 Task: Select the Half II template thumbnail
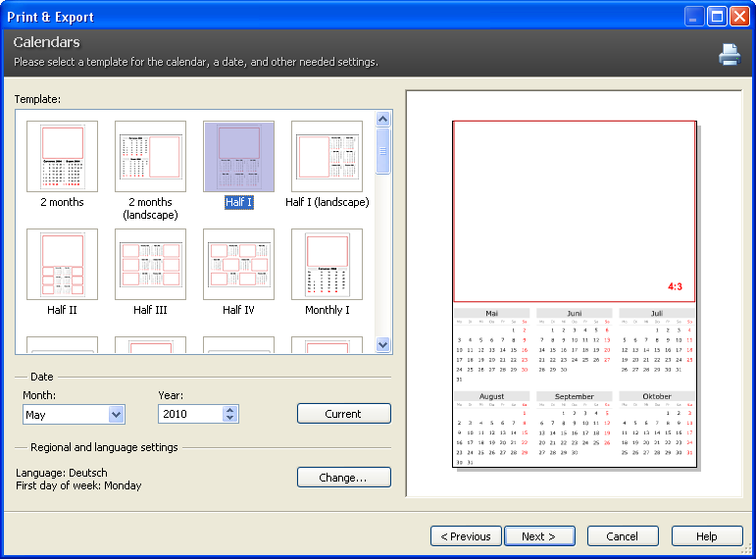click(x=62, y=265)
